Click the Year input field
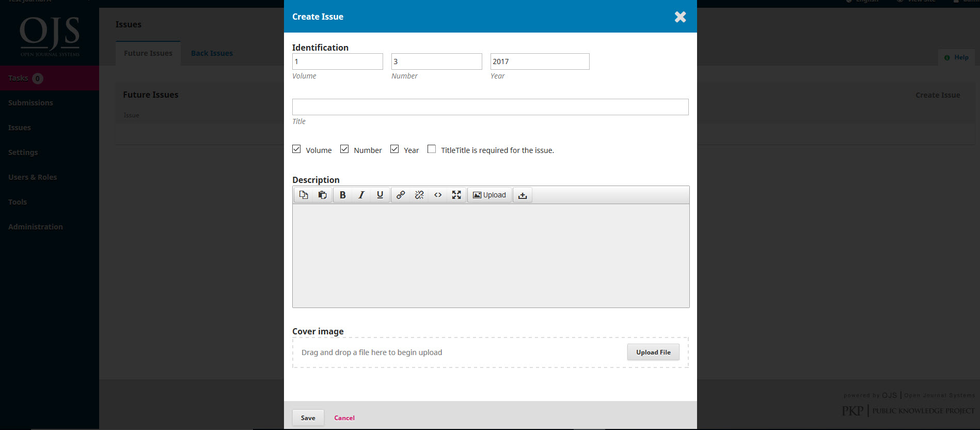 (540, 62)
